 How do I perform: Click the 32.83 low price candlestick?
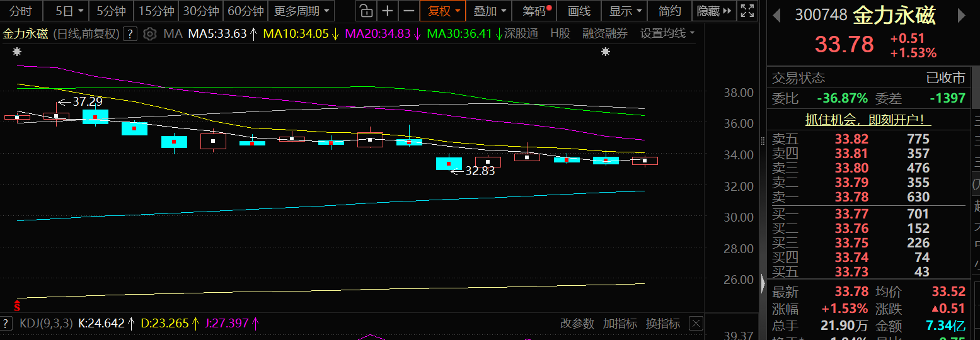449,164
